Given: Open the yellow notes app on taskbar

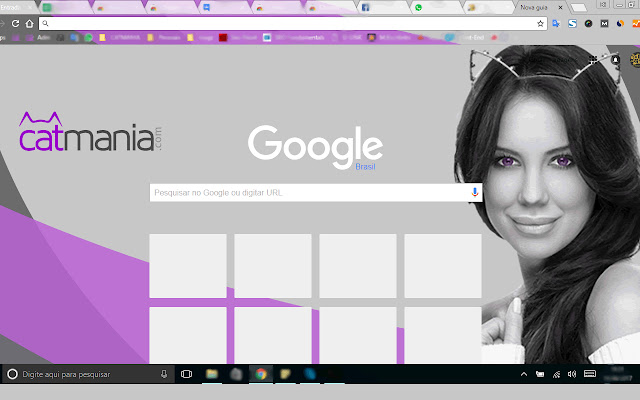Looking at the screenshot, I should [x=285, y=374].
